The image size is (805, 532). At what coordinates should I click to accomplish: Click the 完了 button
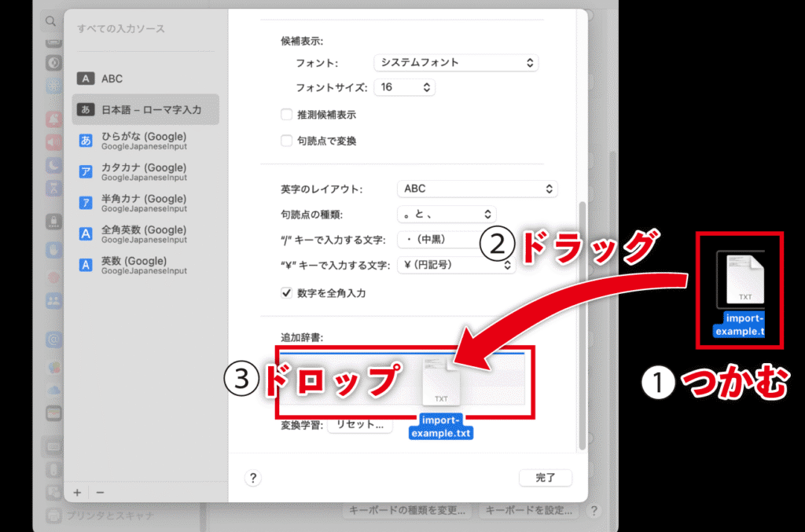(545, 478)
